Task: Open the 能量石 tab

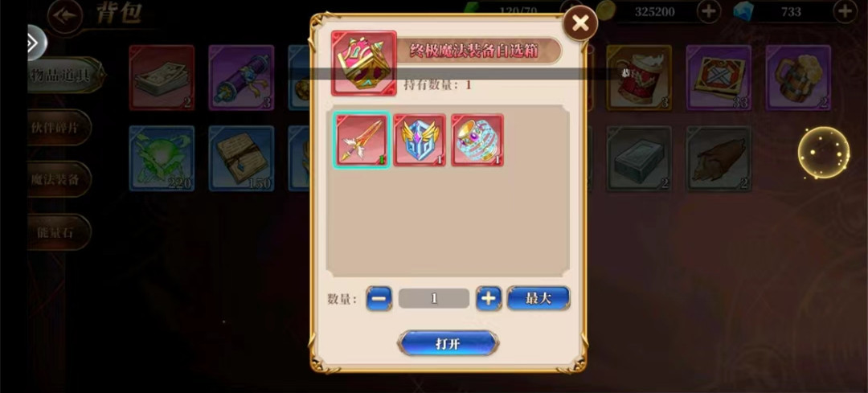Action: 59,232
